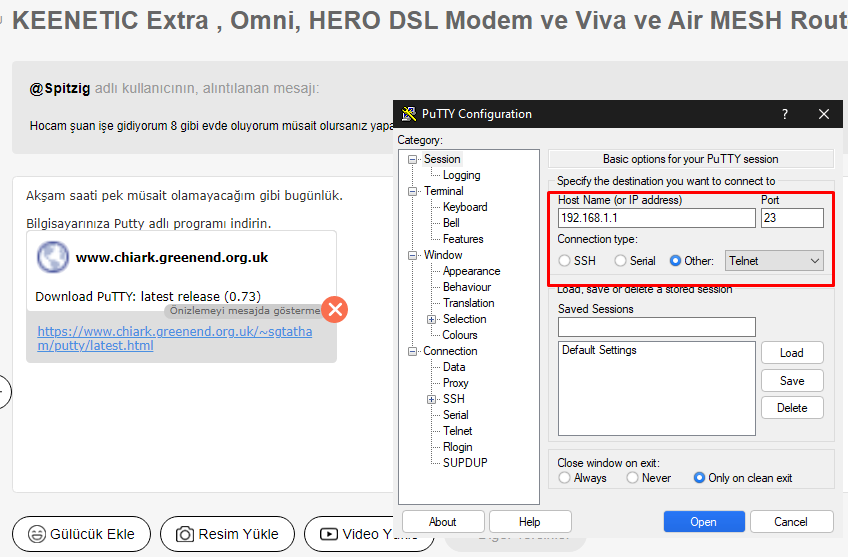Remove link preview with orange X icon

click(x=335, y=309)
